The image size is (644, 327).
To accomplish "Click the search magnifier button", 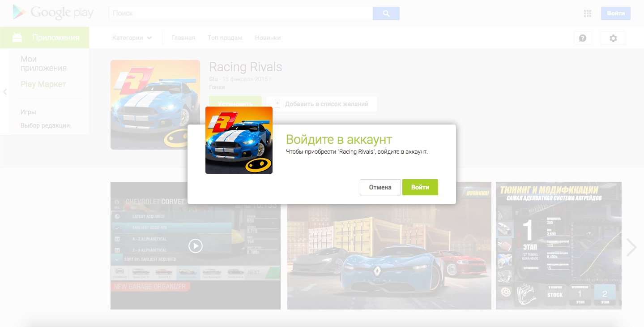I will tap(386, 13).
